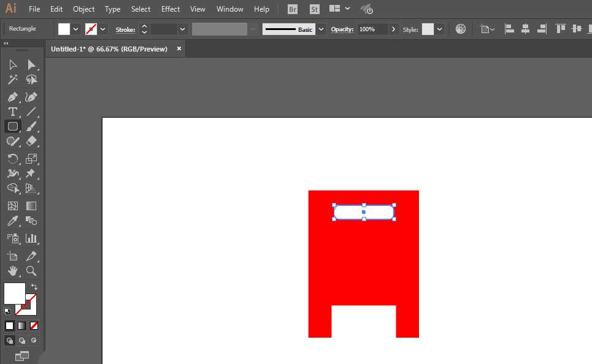Pick the Eyedropper tool
Image resolution: width=592 pixels, height=364 pixels.
click(12, 221)
